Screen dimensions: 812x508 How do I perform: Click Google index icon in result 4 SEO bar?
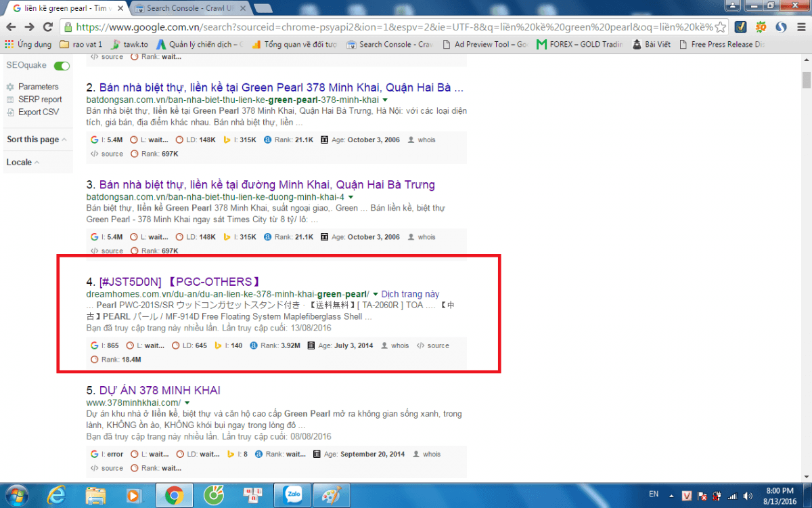click(x=94, y=345)
